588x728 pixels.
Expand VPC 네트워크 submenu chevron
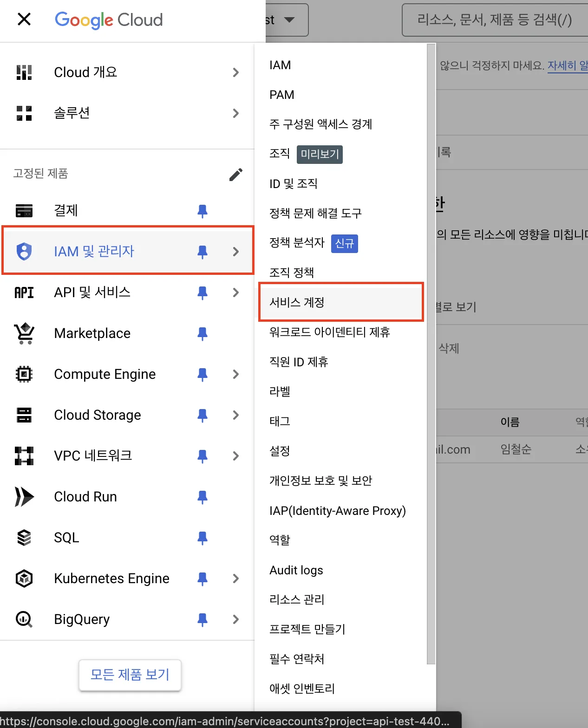tap(236, 456)
